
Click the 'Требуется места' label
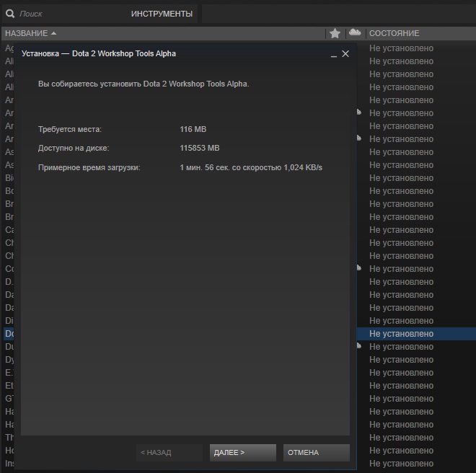[70, 129]
